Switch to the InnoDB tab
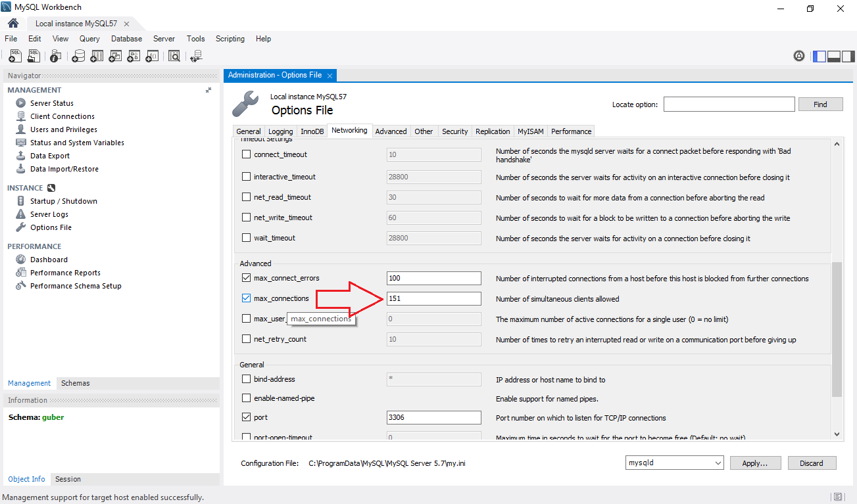This screenshot has height=504, width=857. coord(312,131)
